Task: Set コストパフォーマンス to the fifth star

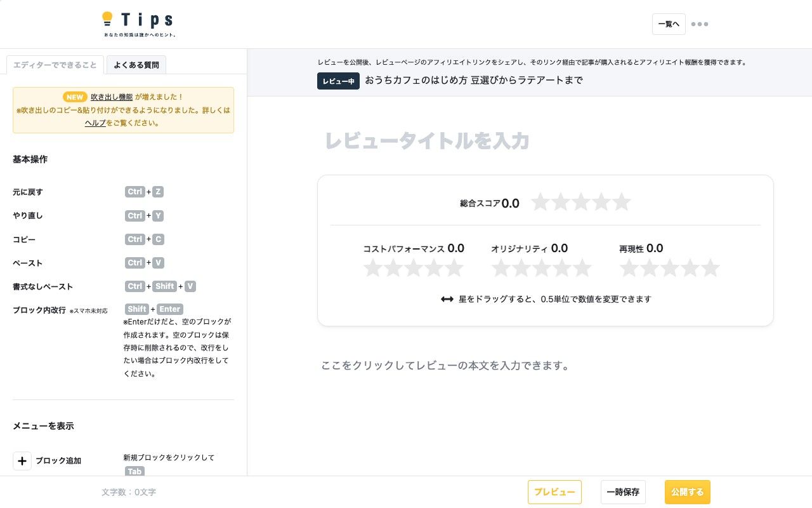Action: click(x=454, y=268)
